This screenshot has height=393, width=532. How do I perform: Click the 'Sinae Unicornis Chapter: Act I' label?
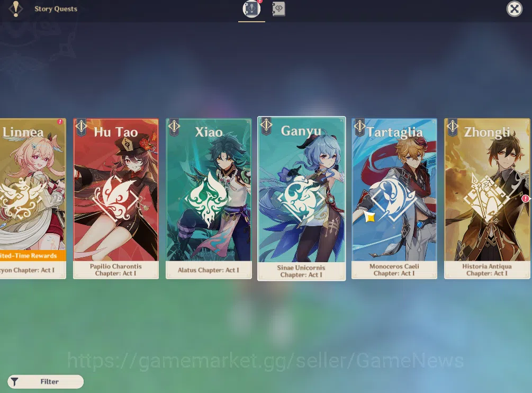301,271
